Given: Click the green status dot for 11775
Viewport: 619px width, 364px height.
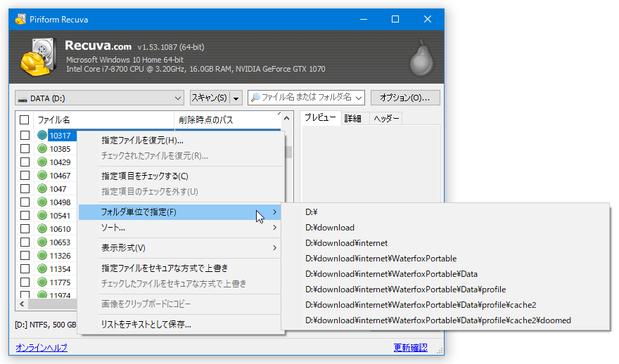Looking at the screenshot, I should pos(42,282).
